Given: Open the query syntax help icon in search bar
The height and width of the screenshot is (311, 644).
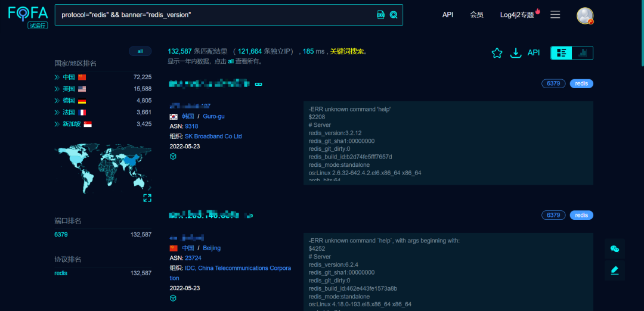Looking at the screenshot, I should coord(380,15).
